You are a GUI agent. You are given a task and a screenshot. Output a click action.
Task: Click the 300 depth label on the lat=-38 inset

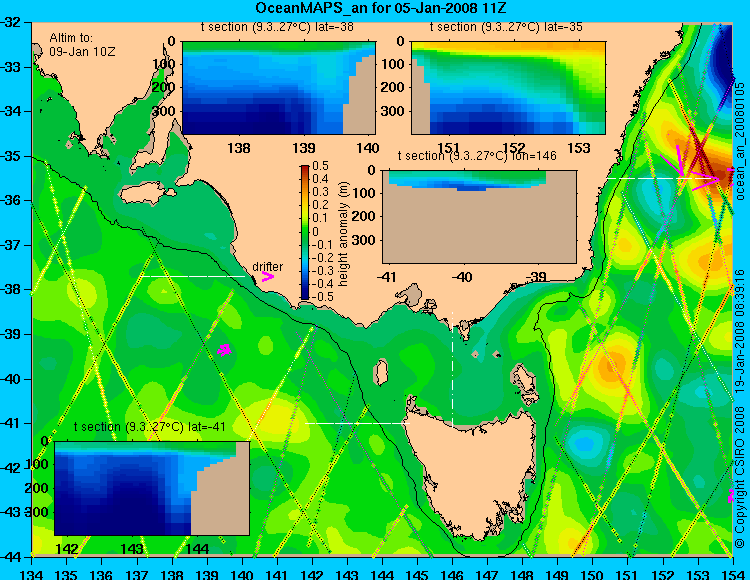coord(163,111)
